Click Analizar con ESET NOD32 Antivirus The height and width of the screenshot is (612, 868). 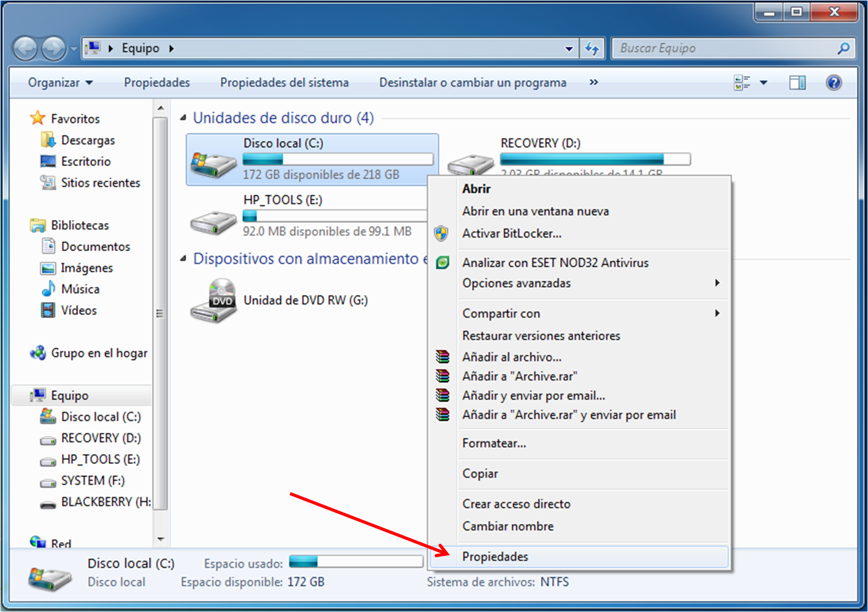point(555,263)
